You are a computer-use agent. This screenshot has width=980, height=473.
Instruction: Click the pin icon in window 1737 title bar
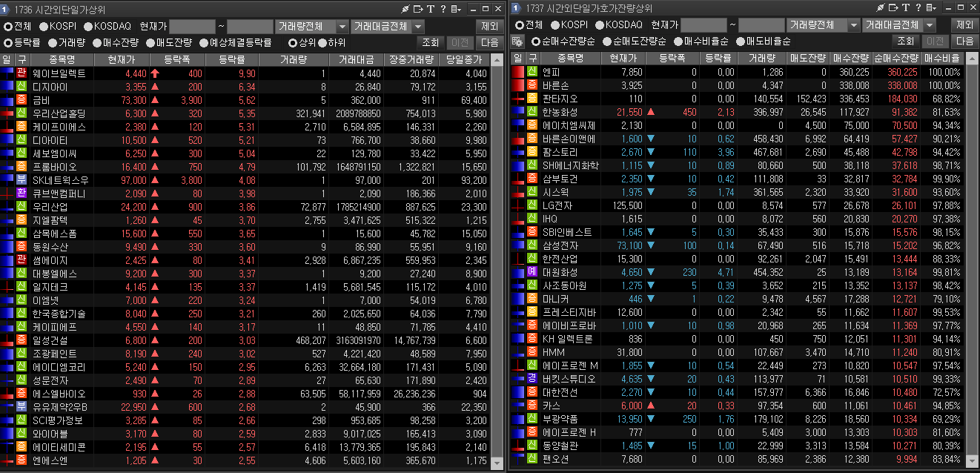(880, 8)
